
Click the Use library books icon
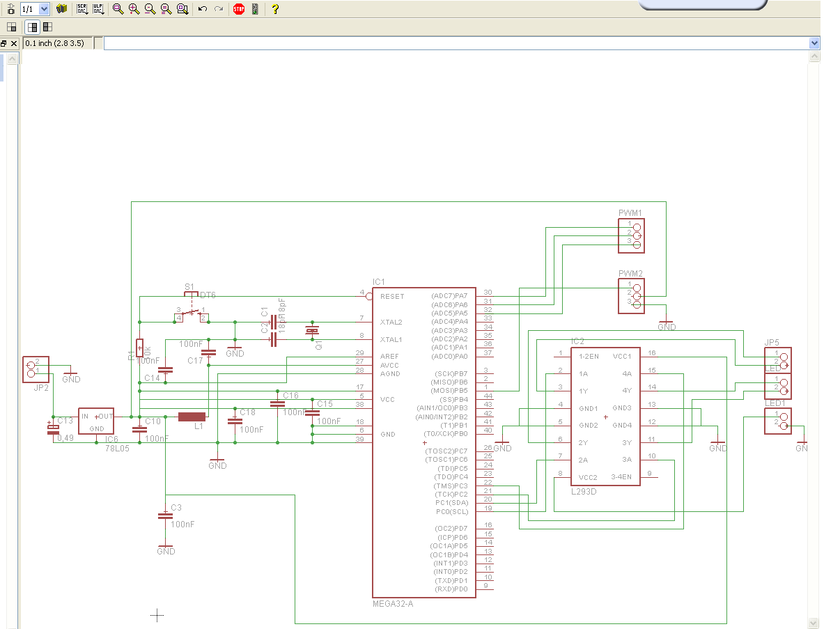[62, 9]
